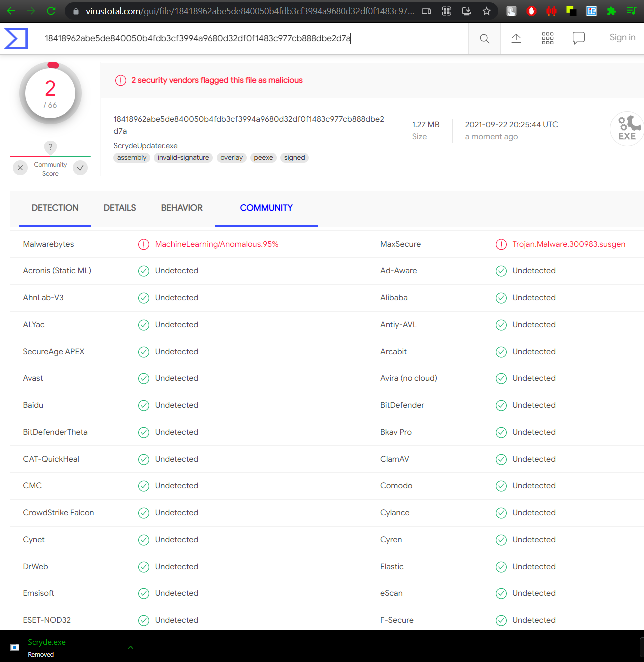Open the BEHAVIOR tab

coord(182,208)
